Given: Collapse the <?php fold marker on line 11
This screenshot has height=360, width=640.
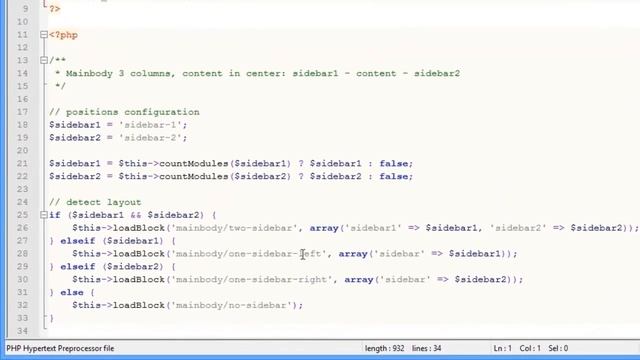Looking at the screenshot, I should pos(44,35).
